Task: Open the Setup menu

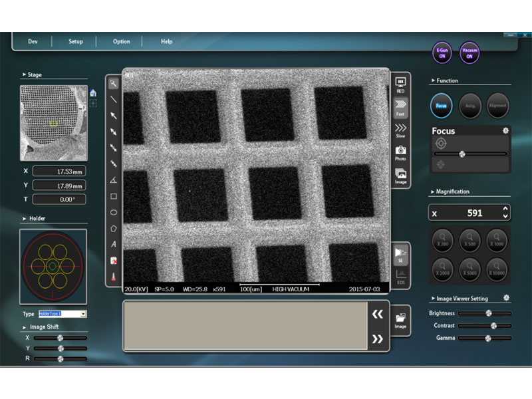Action: pos(76,41)
